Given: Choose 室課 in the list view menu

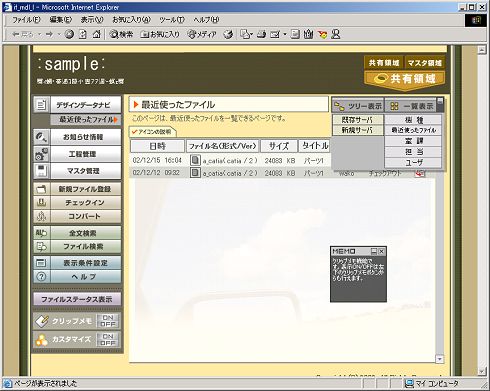Looking at the screenshot, I should coord(413,141).
